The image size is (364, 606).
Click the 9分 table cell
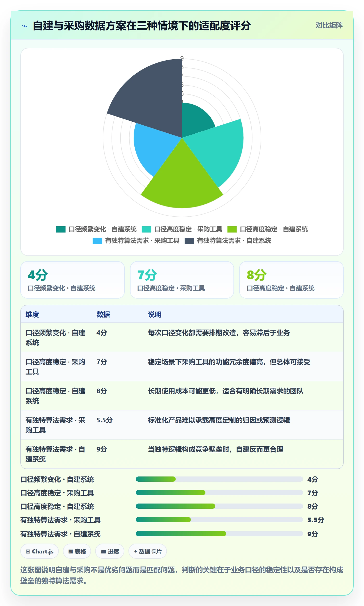point(102,449)
